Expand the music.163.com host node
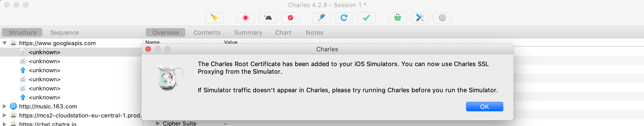644x126 pixels. click(5, 106)
